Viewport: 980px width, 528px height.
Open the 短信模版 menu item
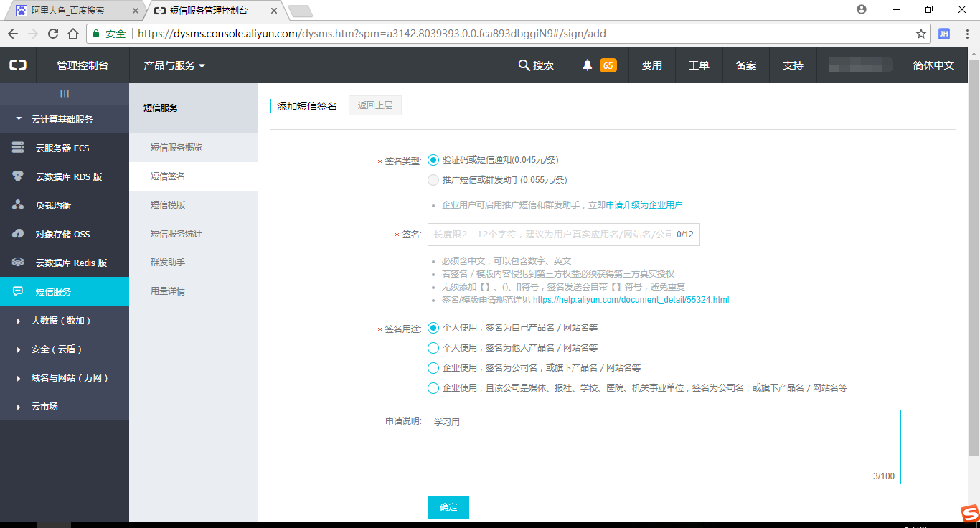[x=168, y=205]
